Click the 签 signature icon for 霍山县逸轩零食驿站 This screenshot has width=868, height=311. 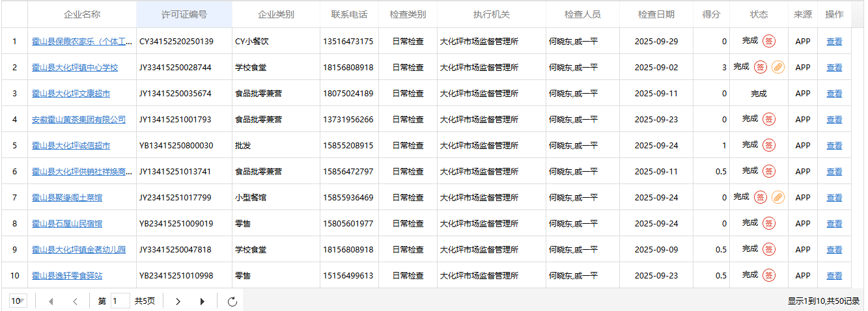(769, 275)
